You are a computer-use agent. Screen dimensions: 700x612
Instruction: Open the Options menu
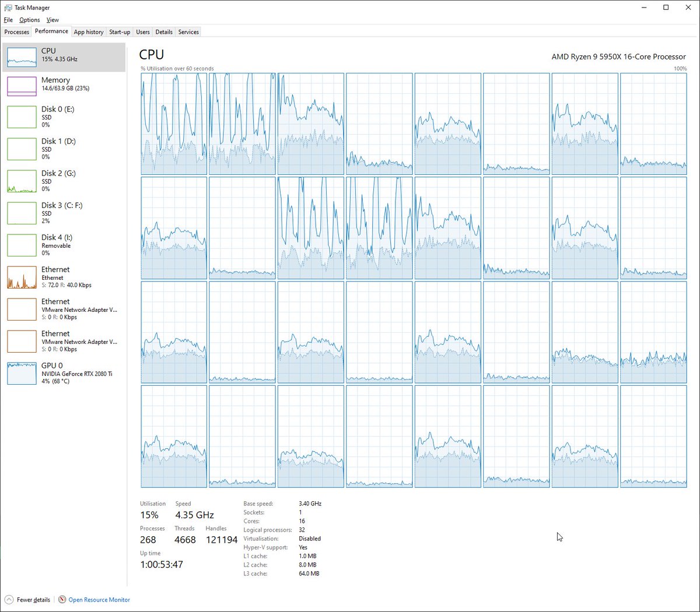pyautogui.click(x=30, y=20)
